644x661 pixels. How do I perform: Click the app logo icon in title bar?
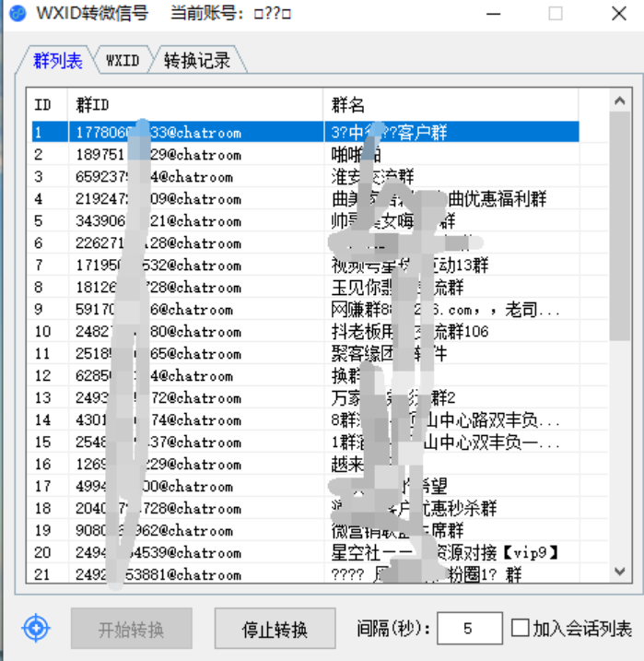pos(18,14)
